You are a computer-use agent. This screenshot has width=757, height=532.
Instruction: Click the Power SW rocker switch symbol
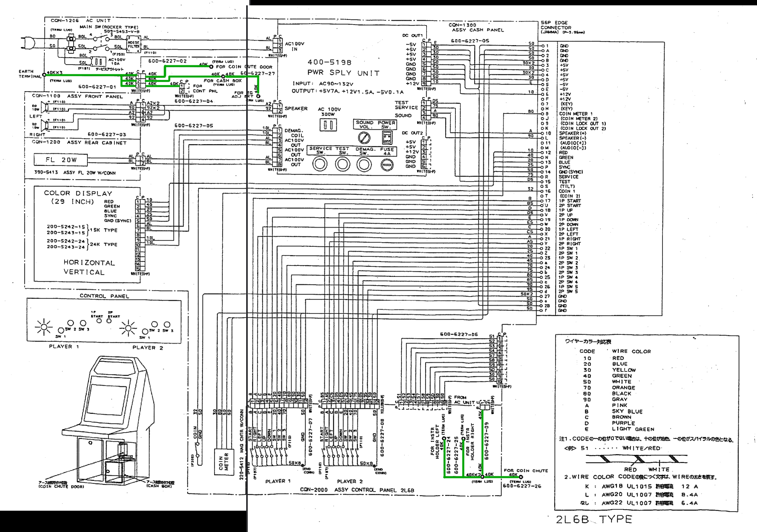coord(387,138)
